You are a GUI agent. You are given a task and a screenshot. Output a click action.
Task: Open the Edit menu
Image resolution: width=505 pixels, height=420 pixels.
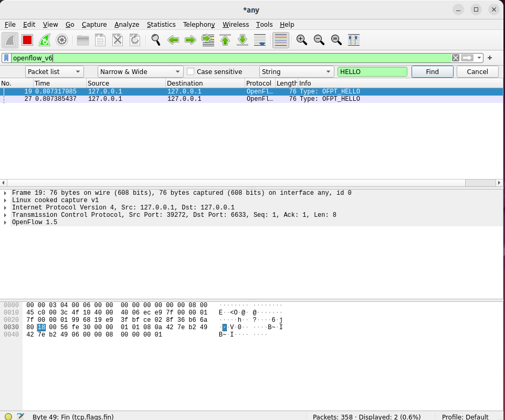[x=29, y=25]
